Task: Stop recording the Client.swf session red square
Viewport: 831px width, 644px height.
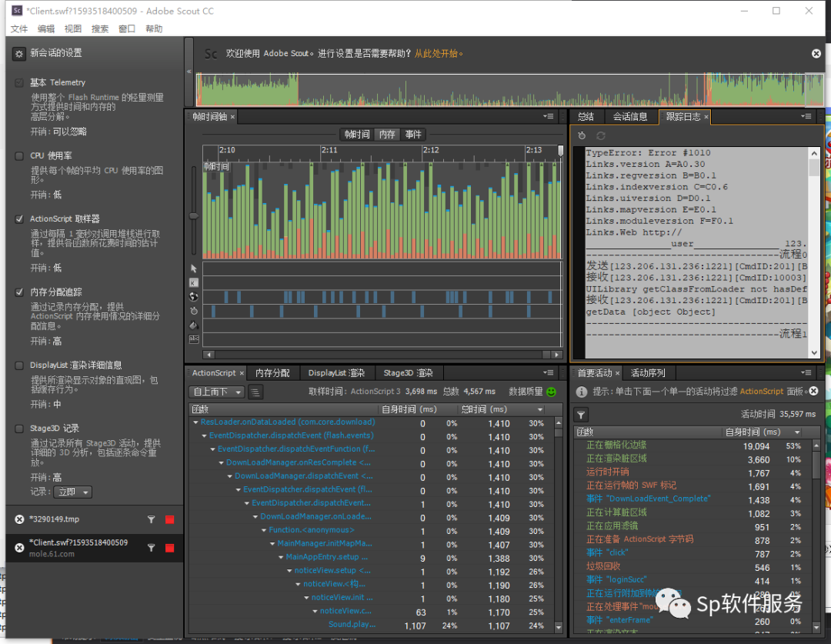Action: click(x=169, y=548)
